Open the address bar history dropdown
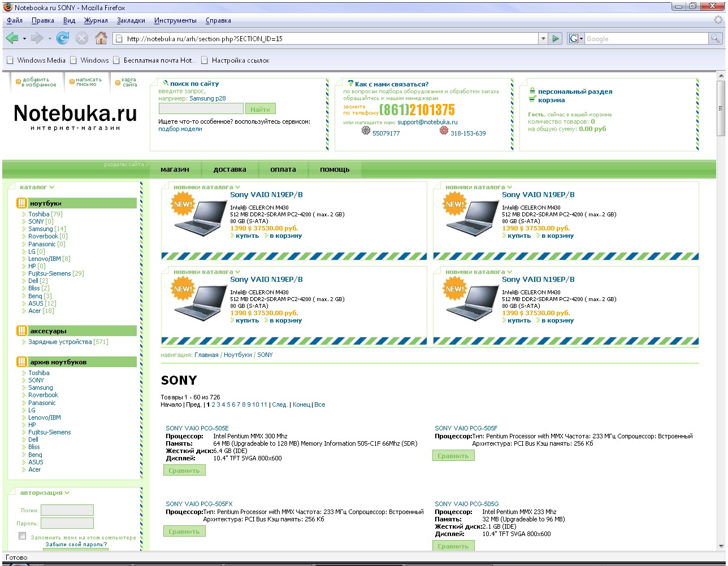This screenshot has height=566, width=728. tap(543, 38)
